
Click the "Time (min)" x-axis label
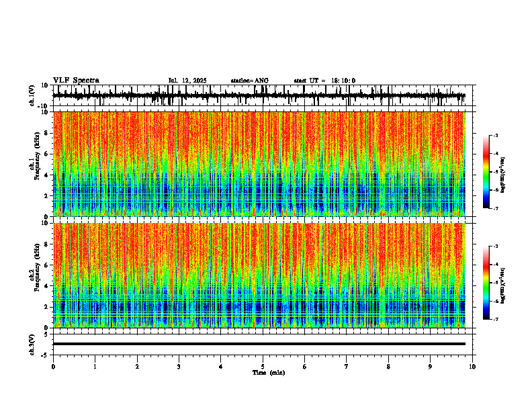click(x=269, y=373)
